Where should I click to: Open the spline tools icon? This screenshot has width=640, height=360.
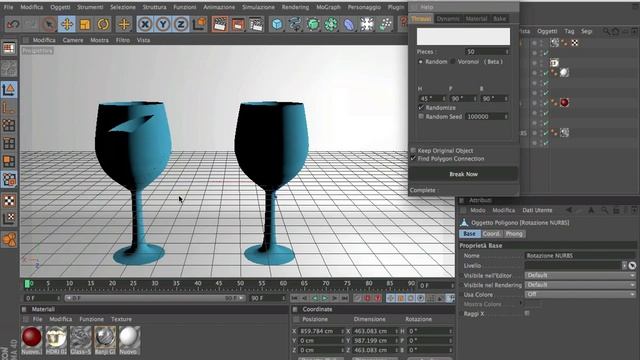[x=295, y=24]
